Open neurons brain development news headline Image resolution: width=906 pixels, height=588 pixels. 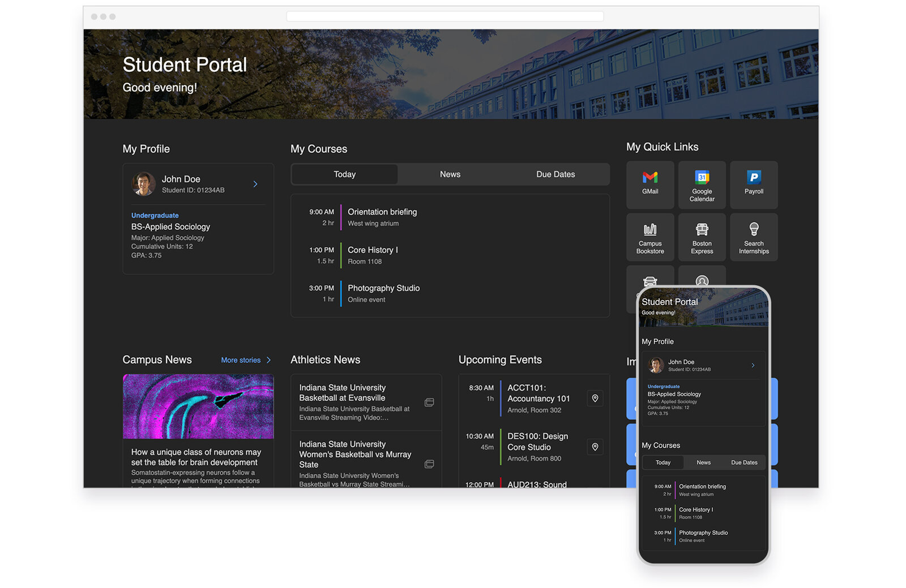(x=196, y=457)
